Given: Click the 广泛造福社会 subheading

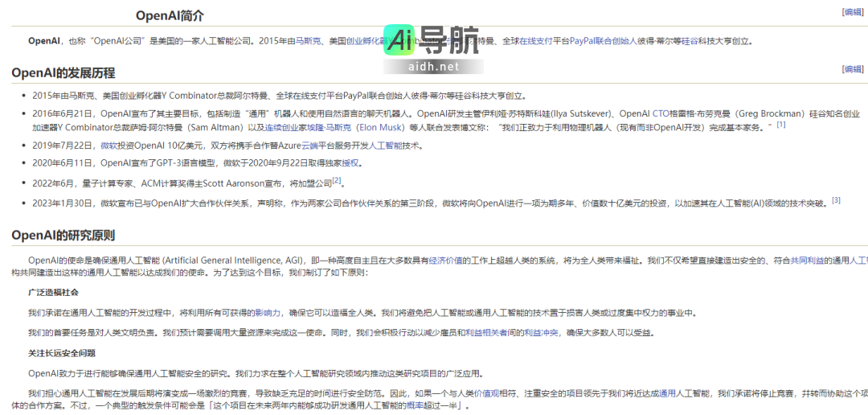Looking at the screenshot, I should (55, 292).
